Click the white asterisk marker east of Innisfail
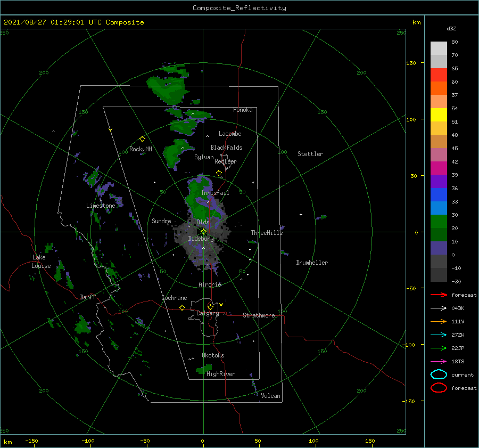The height and width of the screenshot is (448, 479). click(253, 183)
